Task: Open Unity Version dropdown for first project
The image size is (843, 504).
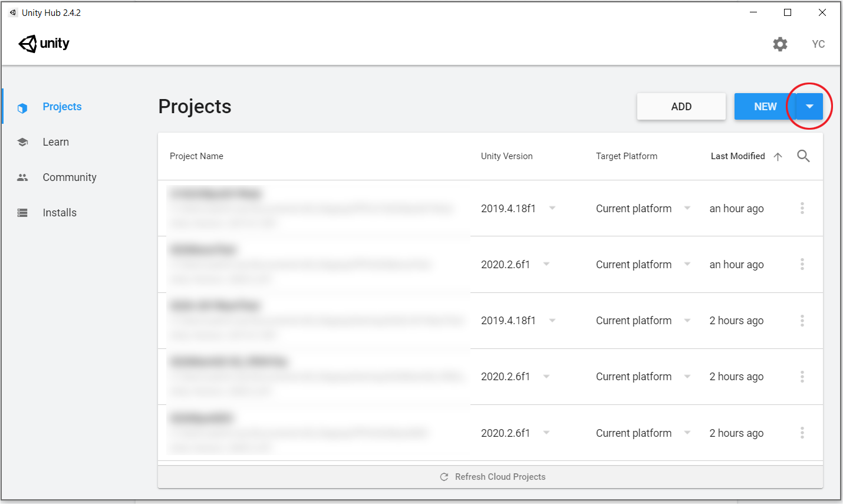Action: [x=552, y=208]
